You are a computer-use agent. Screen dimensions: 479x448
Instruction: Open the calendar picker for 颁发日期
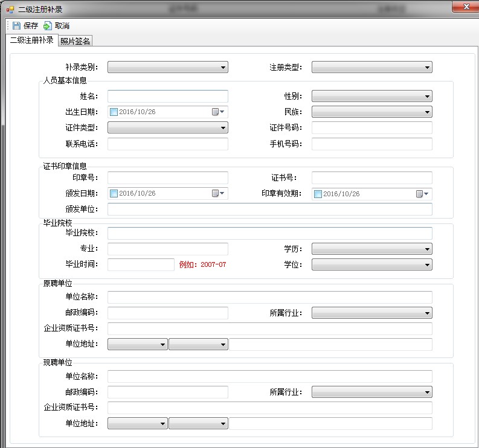tap(217, 194)
